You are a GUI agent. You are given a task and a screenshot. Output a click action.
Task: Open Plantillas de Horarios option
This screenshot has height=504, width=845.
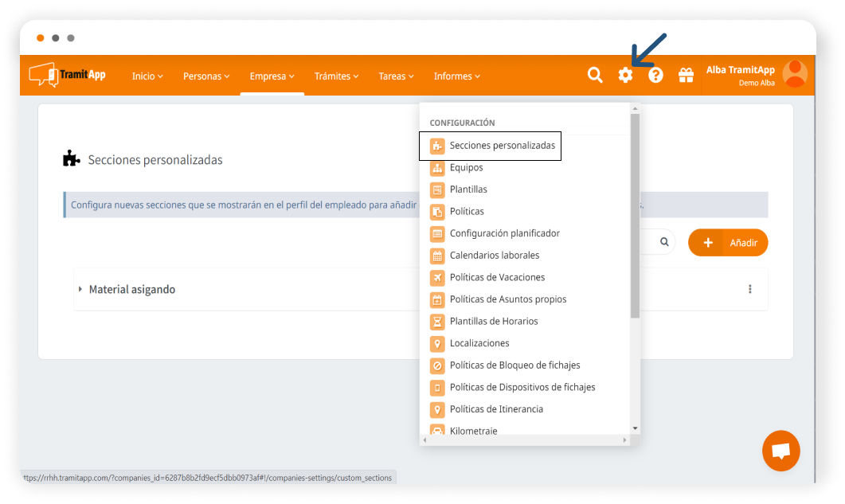[x=493, y=321]
